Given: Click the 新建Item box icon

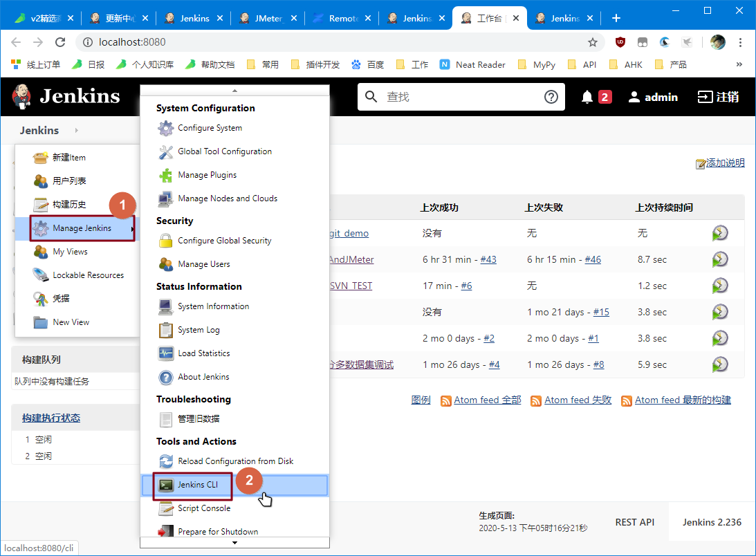Looking at the screenshot, I should 41,157.
